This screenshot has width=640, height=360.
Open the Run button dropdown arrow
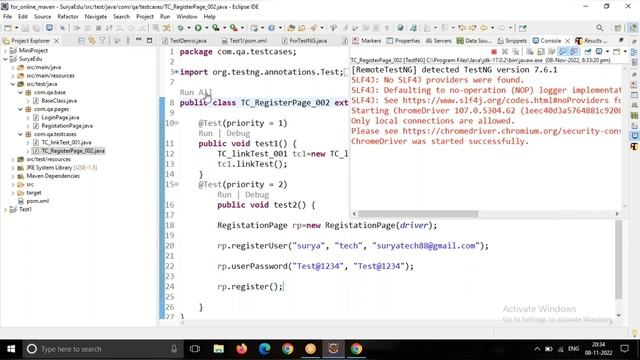(x=206, y=28)
